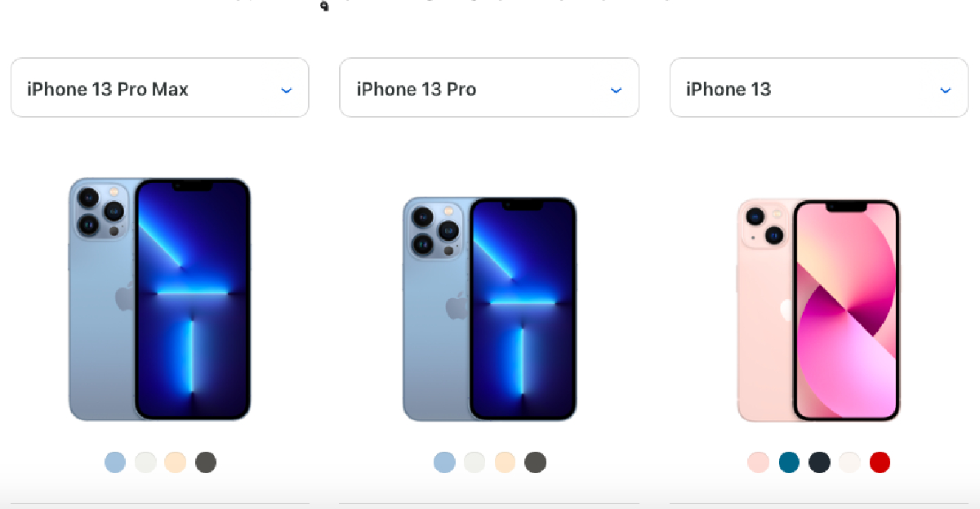Click the chevron in iPhone 13 Pro selector
980x509 pixels.
click(616, 90)
